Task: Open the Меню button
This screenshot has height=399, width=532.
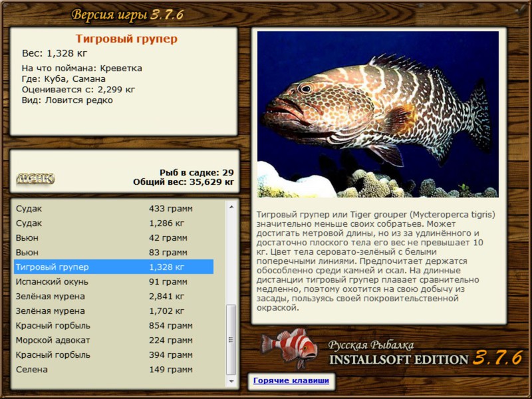Action: 35,178
